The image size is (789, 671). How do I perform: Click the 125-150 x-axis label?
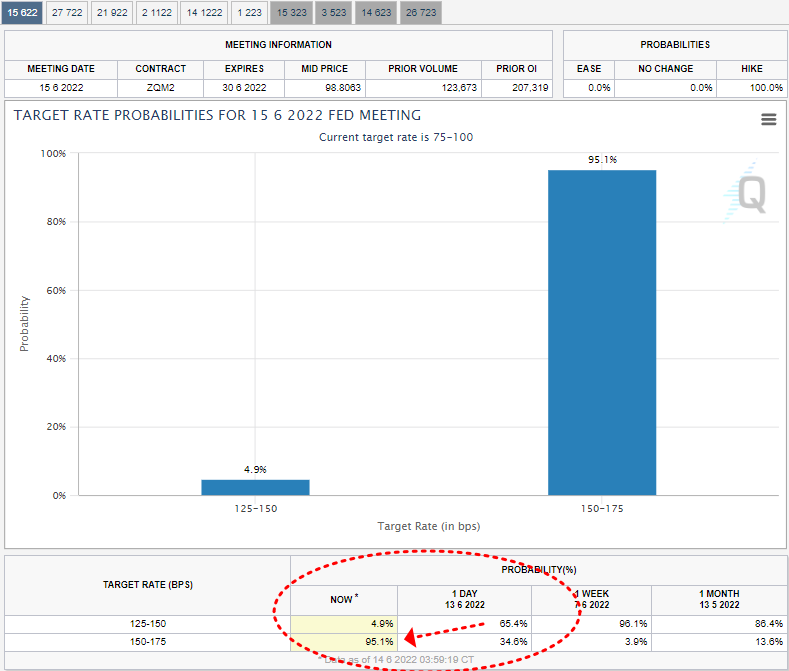256,509
